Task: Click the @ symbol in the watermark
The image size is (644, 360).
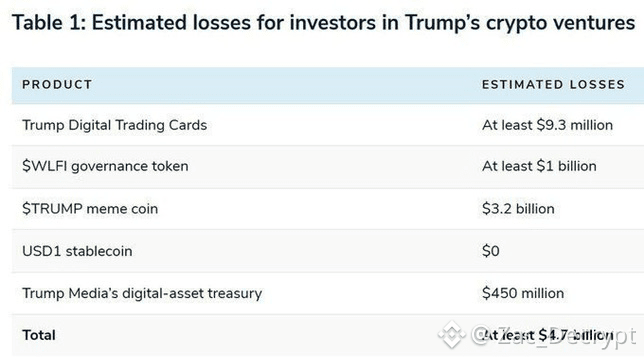Action: point(481,335)
